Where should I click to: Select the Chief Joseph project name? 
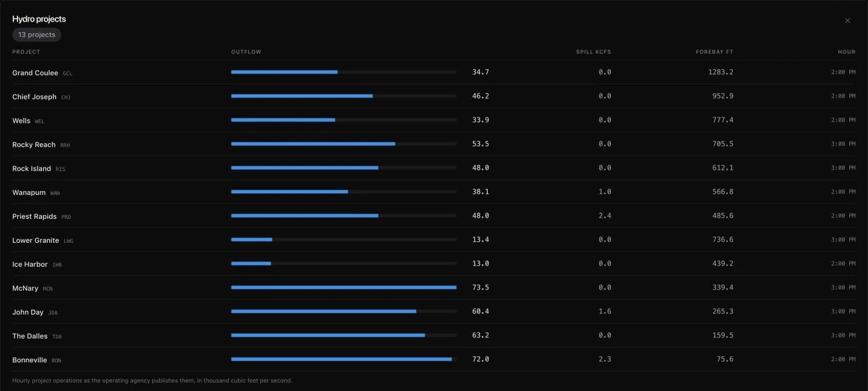point(34,97)
